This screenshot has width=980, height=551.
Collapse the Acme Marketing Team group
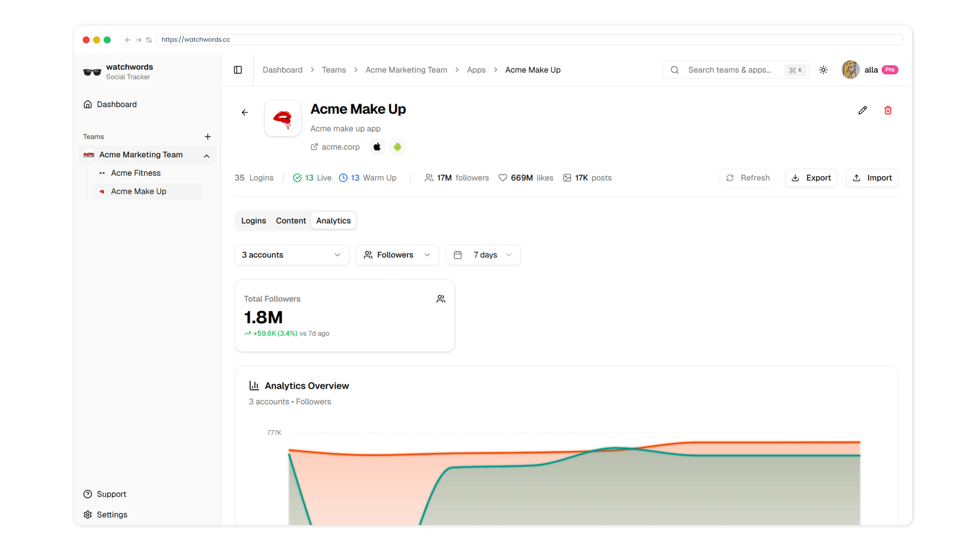207,156
